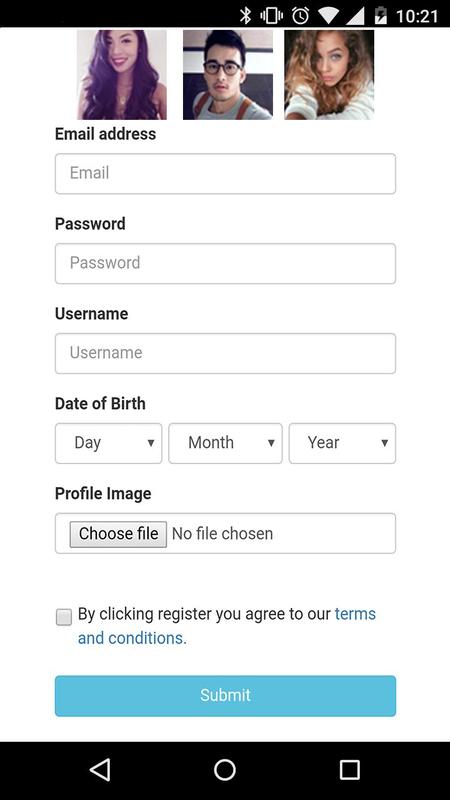
Task: Focus the Password input field
Action: click(226, 263)
